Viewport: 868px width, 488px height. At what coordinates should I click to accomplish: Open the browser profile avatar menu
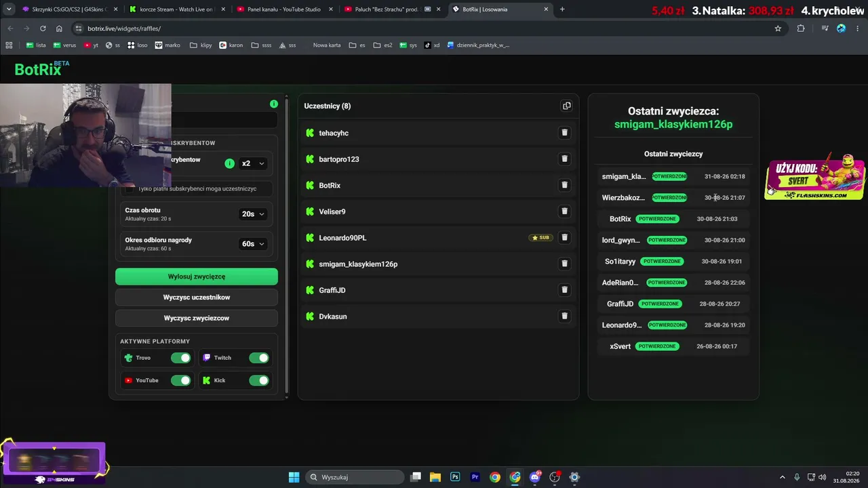[x=842, y=28]
